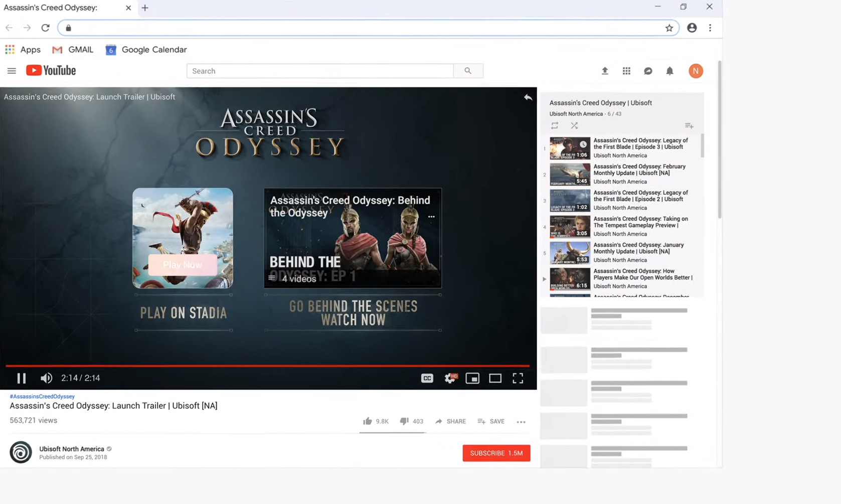Click the page vertical scrollbar

pos(720,139)
